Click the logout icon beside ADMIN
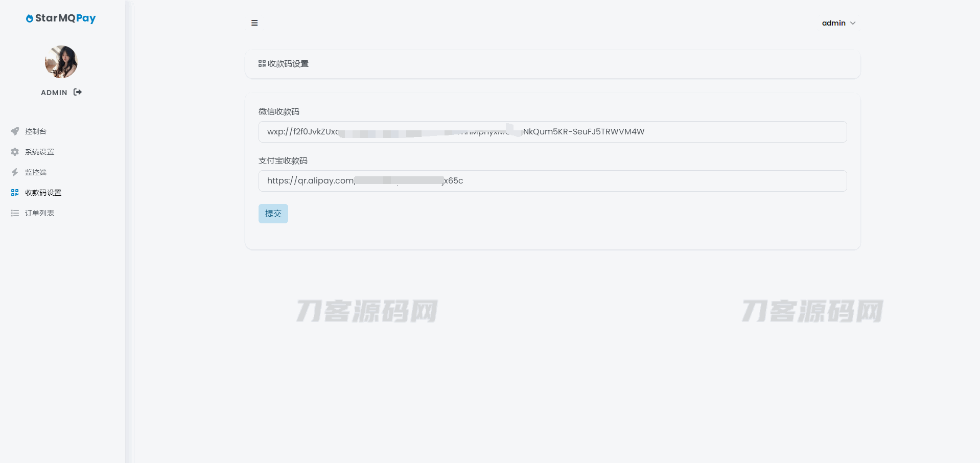Screen dimensions: 980x463 coord(78,92)
